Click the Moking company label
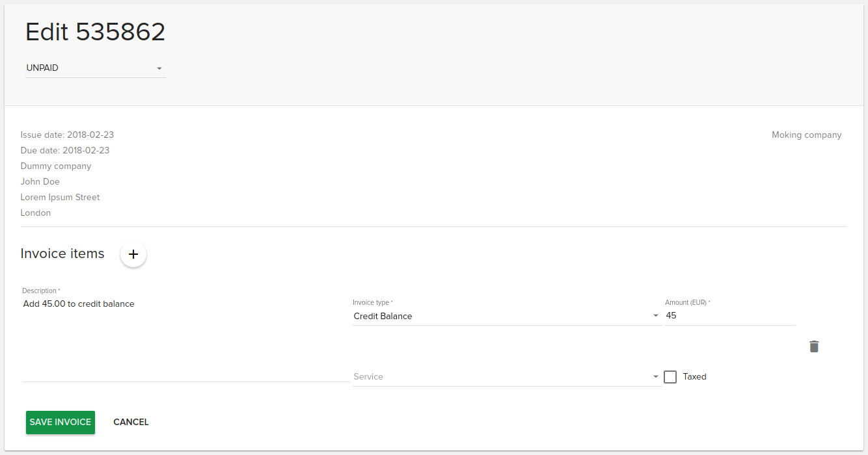868x455 pixels. click(806, 135)
